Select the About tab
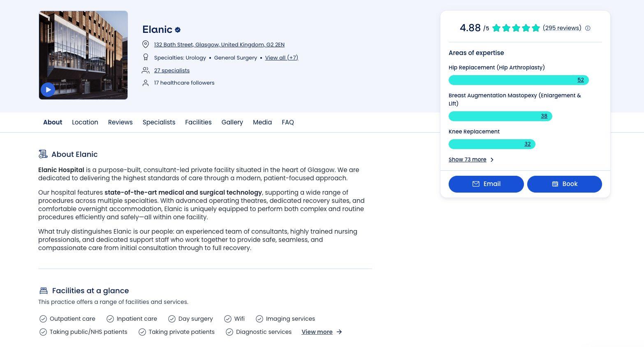This screenshot has height=347, width=644. tap(53, 122)
